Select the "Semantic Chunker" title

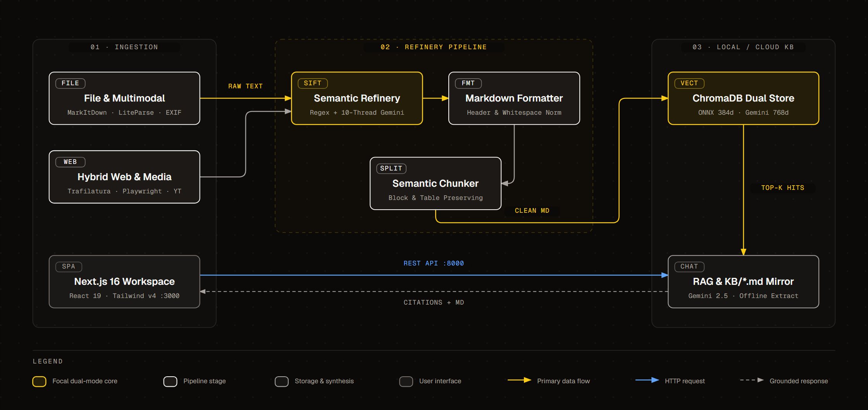(436, 184)
